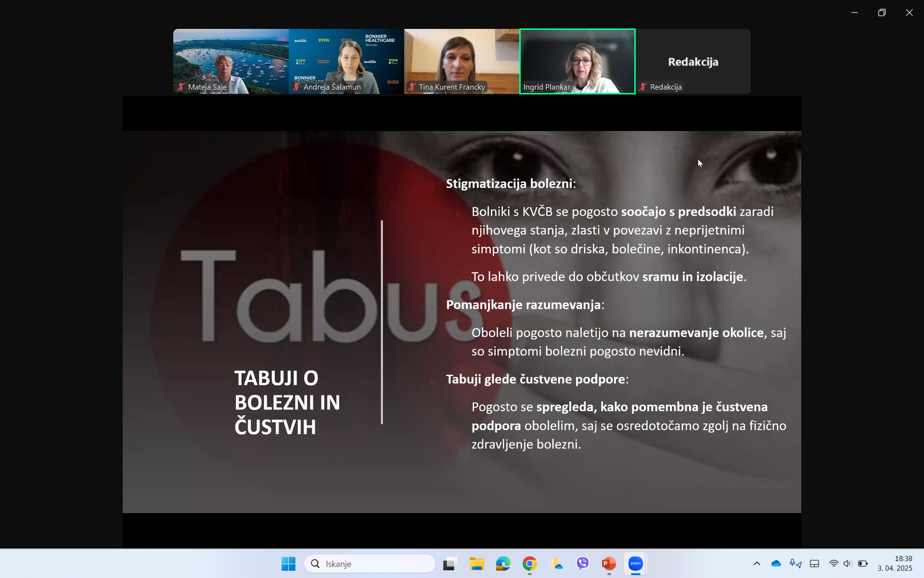Screen dimensions: 924x578
Task: Click the Zoom taskbar icon
Action: point(635,564)
